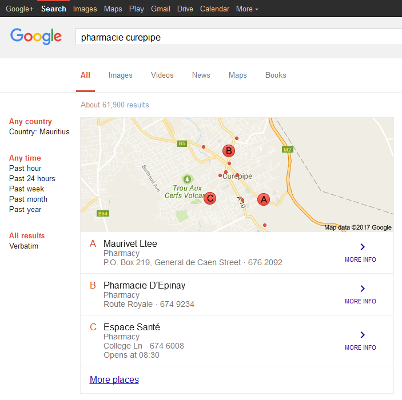Click chevron arrow for Espace Santé
Screen dimensions: 402x400
tap(362, 335)
